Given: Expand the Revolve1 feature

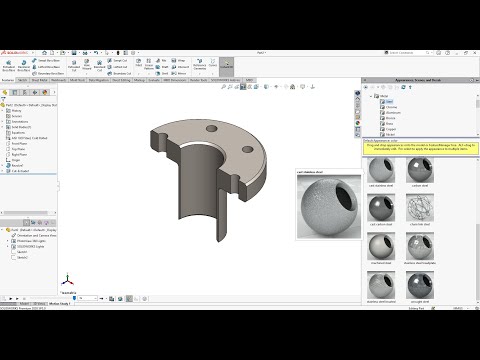Looking at the screenshot, I should pyautogui.click(x=3, y=165).
